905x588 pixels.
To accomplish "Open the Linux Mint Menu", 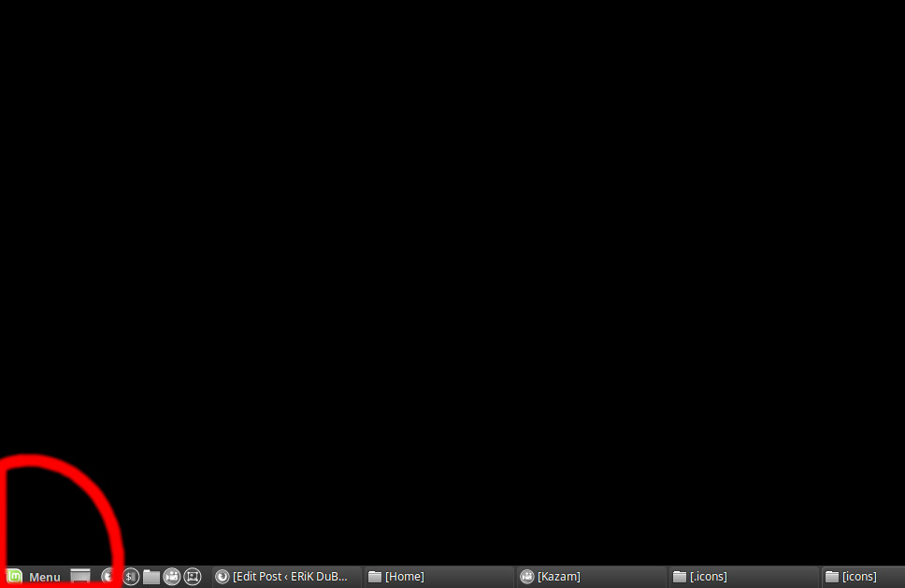I will (15, 576).
